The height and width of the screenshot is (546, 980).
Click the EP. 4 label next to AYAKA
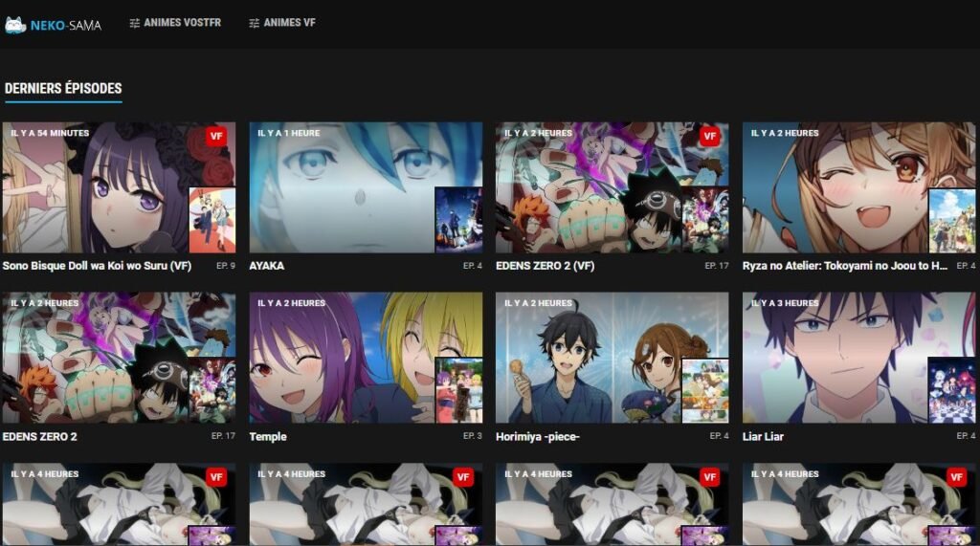[x=473, y=266]
